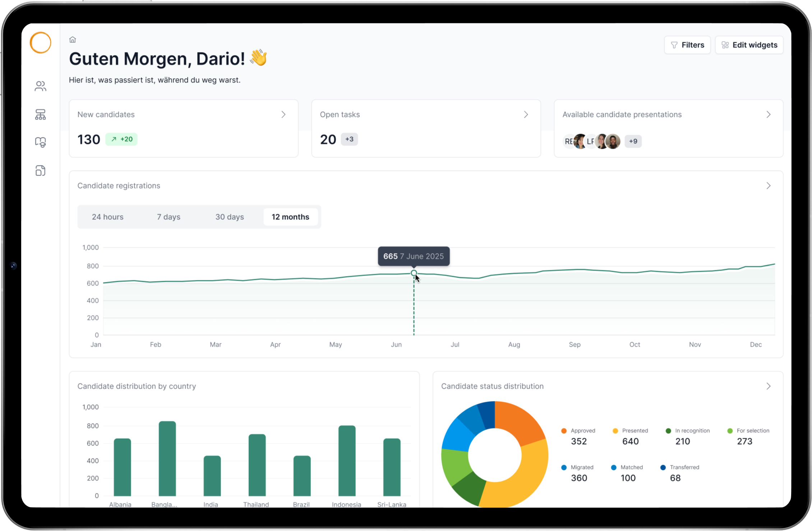The height and width of the screenshot is (531, 812).
Task: Select the 7 days tab
Action: click(169, 217)
